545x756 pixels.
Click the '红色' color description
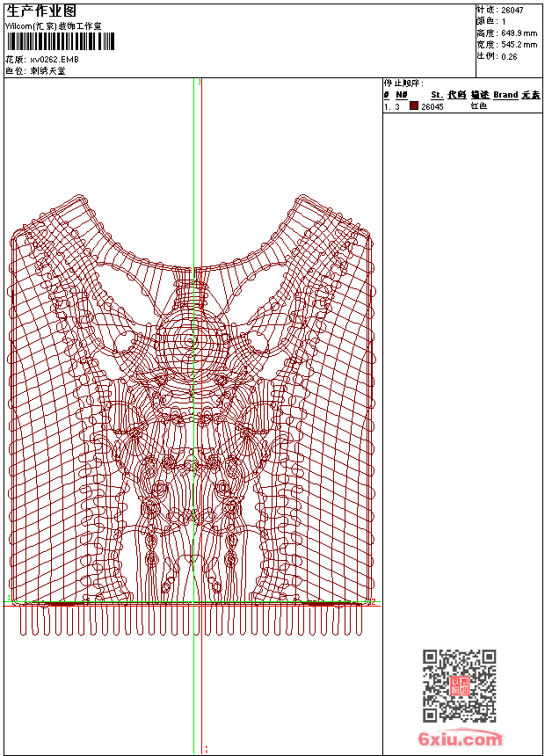coord(479,105)
